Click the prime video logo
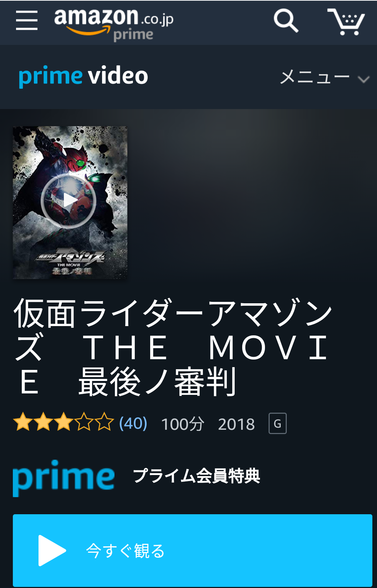377x588 pixels. click(83, 76)
